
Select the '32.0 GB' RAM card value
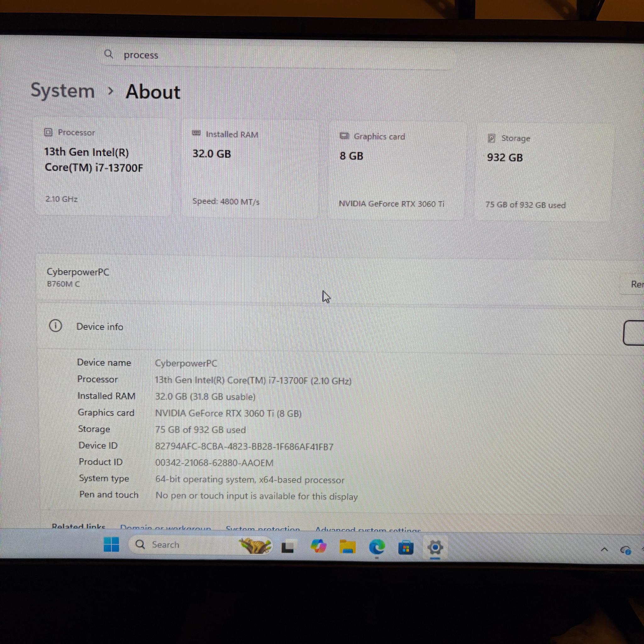[x=212, y=154]
